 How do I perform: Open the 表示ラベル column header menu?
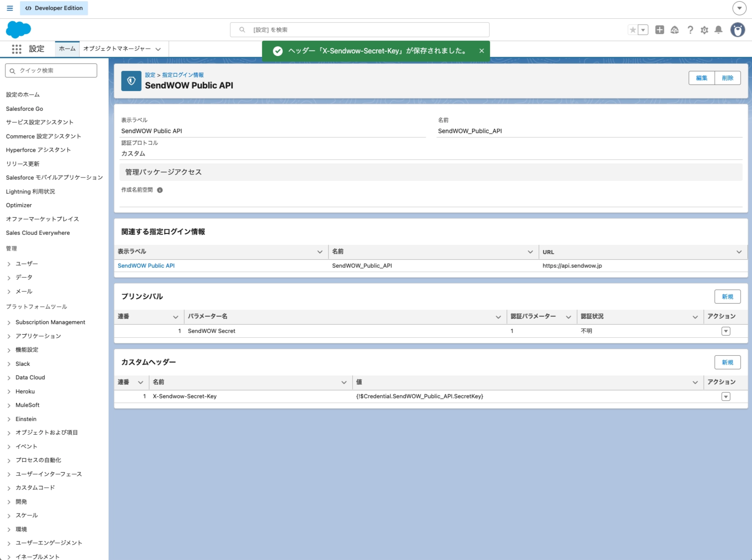point(320,252)
